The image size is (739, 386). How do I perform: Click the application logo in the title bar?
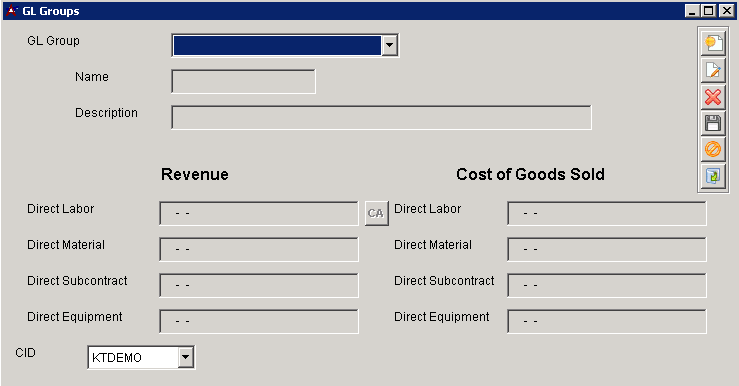point(11,11)
